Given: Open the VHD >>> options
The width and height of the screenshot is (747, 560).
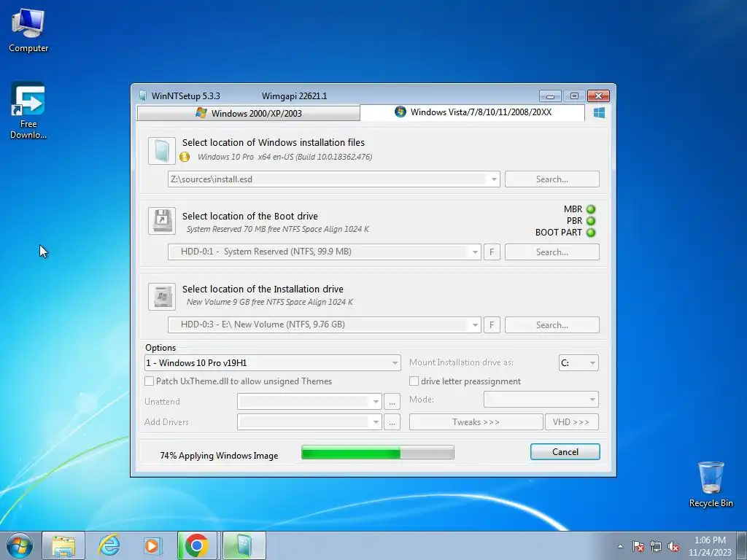Looking at the screenshot, I should click(x=572, y=422).
